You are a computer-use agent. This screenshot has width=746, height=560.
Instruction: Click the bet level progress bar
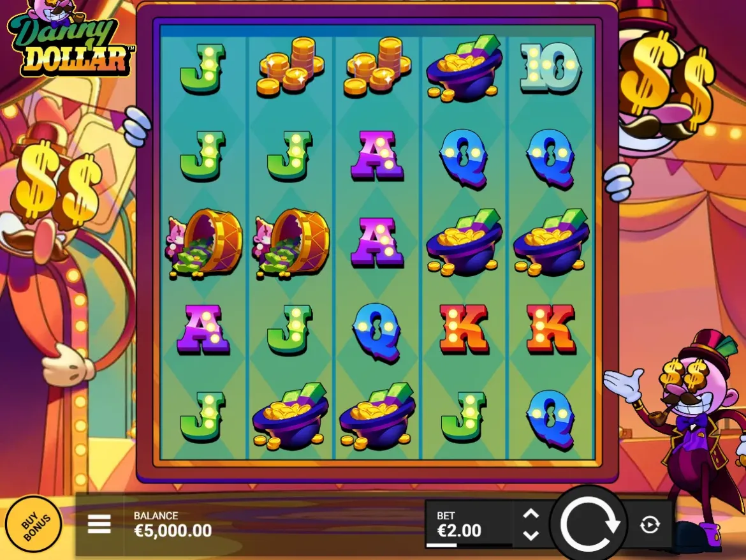(469, 545)
